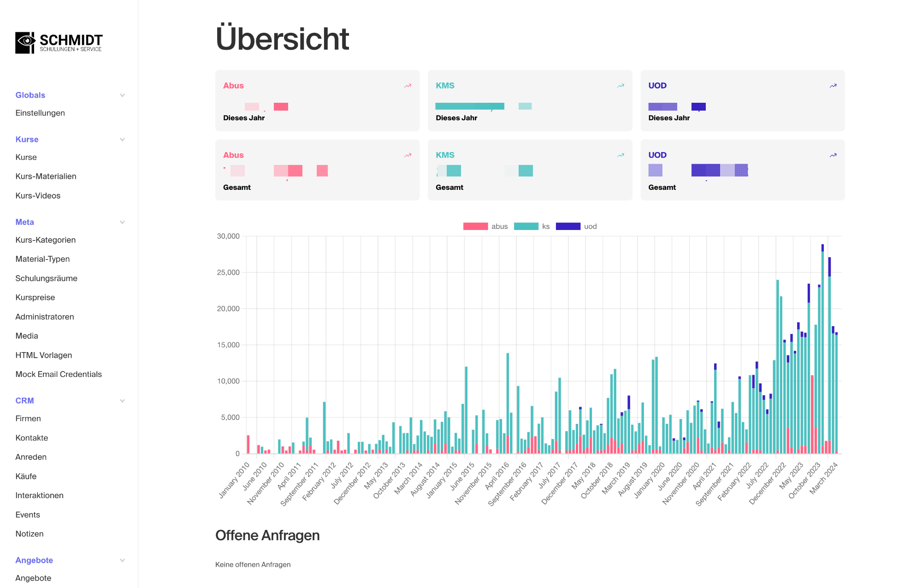Click the Abus trend arrow icon (dieses Jahr)
922x588 pixels.
coord(407,86)
